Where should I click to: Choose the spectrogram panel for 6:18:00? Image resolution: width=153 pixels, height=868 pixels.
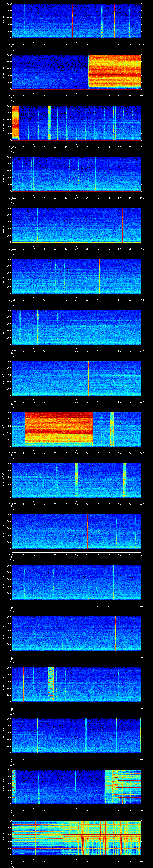(x=76, y=531)
